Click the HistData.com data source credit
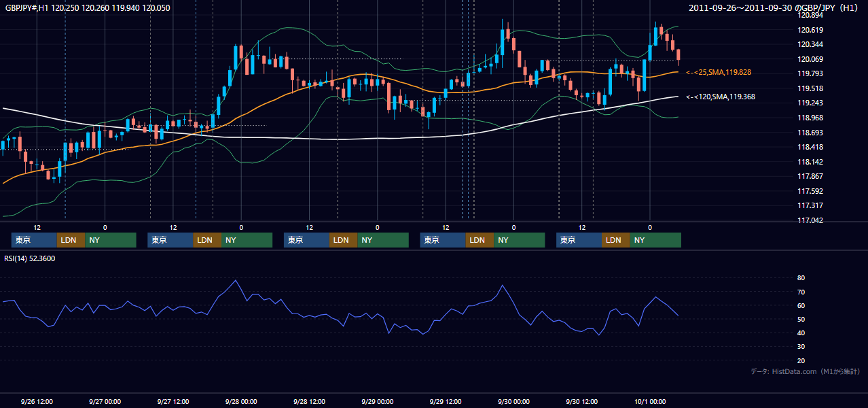Screen dimensions: 868x408 (x=806, y=371)
